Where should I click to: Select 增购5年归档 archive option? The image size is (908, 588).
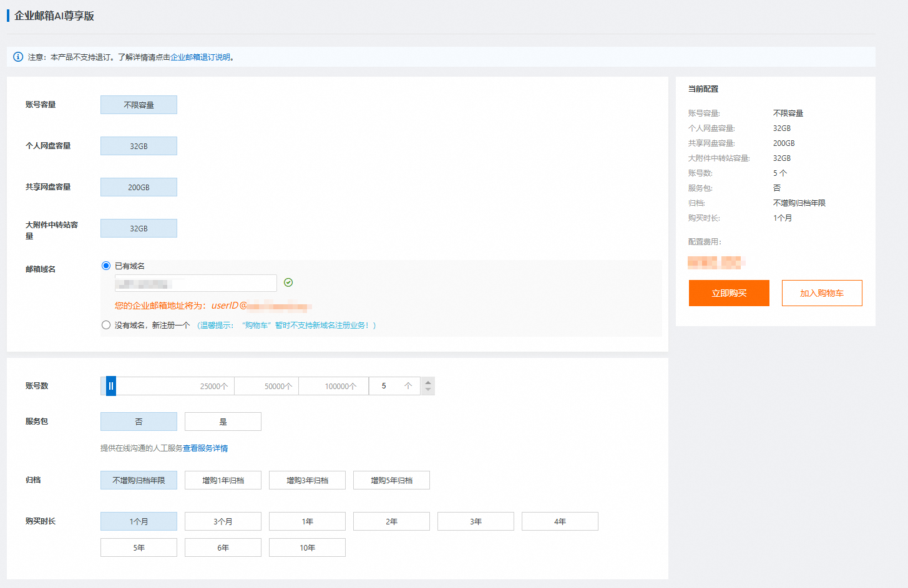coord(391,480)
